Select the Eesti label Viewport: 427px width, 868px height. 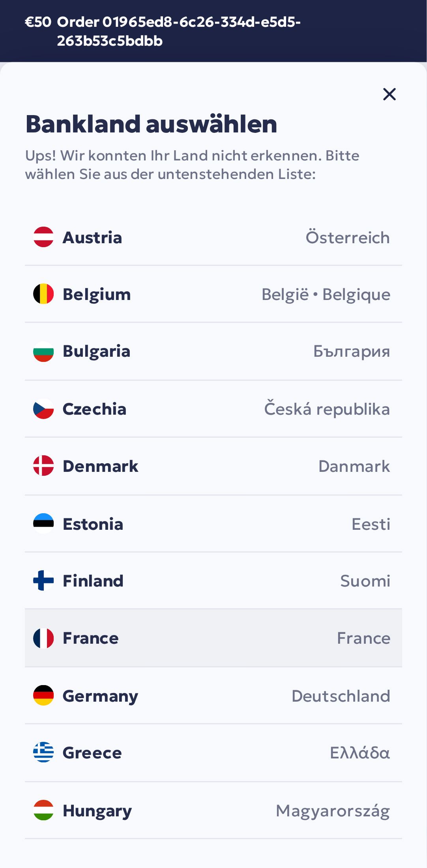(x=371, y=524)
